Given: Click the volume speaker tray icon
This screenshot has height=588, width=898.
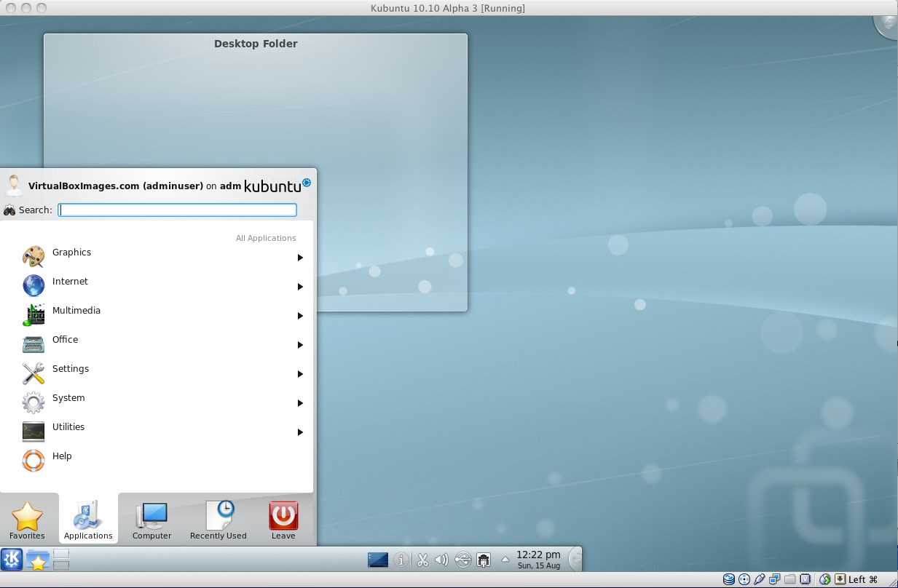Looking at the screenshot, I should (441, 560).
